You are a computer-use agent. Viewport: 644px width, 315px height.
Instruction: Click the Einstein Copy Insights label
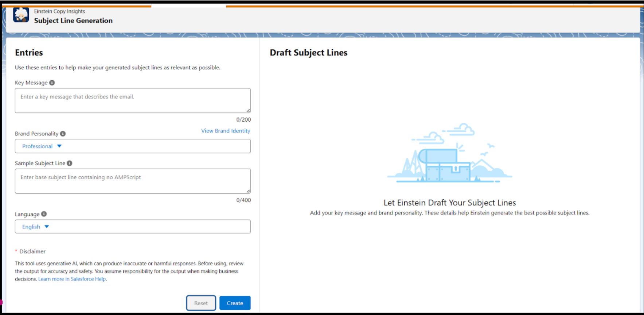tap(59, 11)
